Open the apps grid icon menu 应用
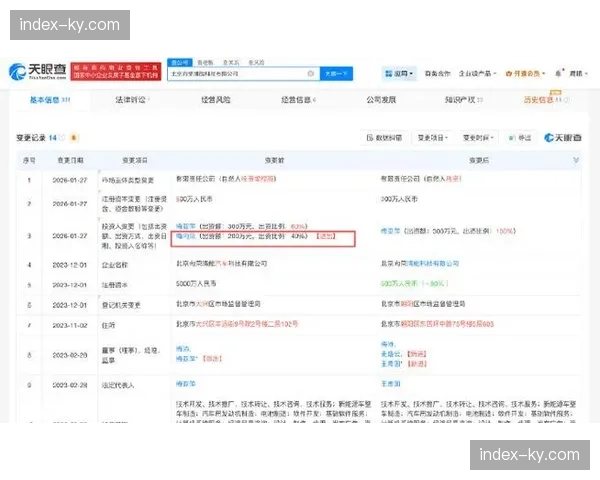The width and height of the screenshot is (600, 480). 399,73
